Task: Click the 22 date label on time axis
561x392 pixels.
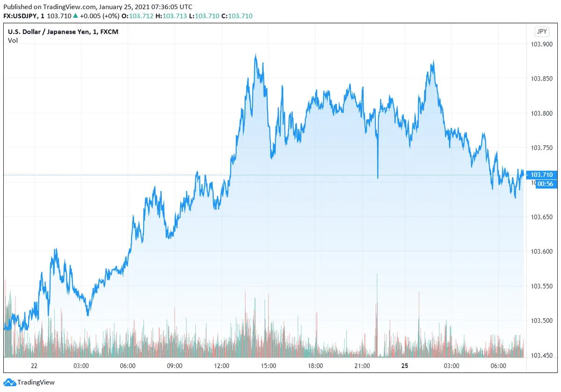Action: pyautogui.click(x=34, y=365)
